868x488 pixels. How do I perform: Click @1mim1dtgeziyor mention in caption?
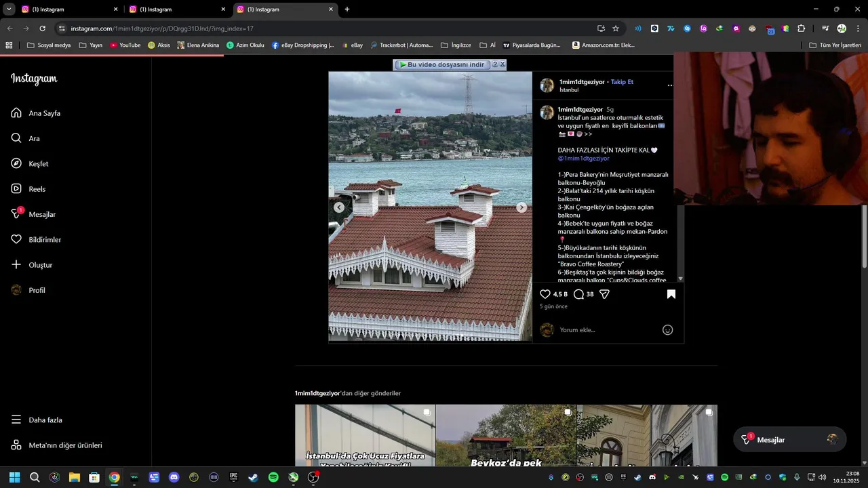coord(584,159)
